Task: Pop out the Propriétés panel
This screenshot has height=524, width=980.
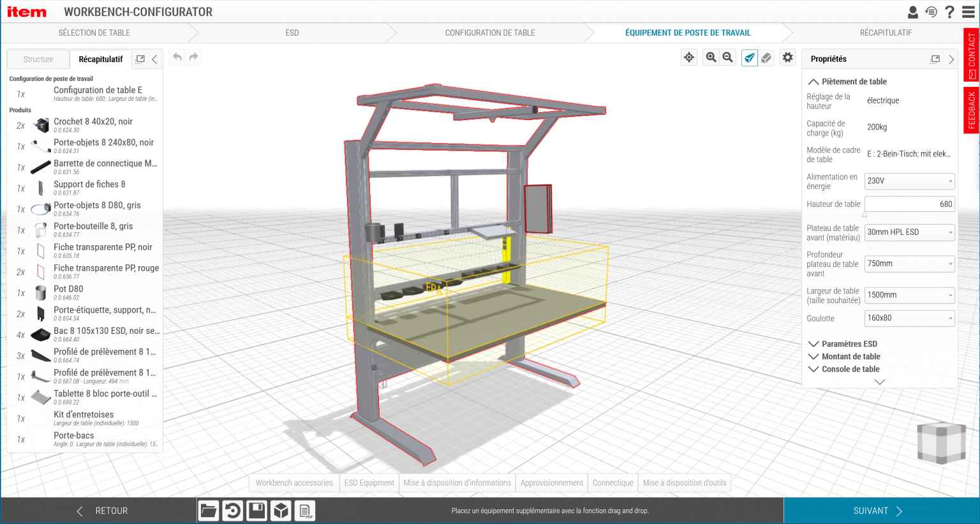Action: pyautogui.click(x=935, y=59)
